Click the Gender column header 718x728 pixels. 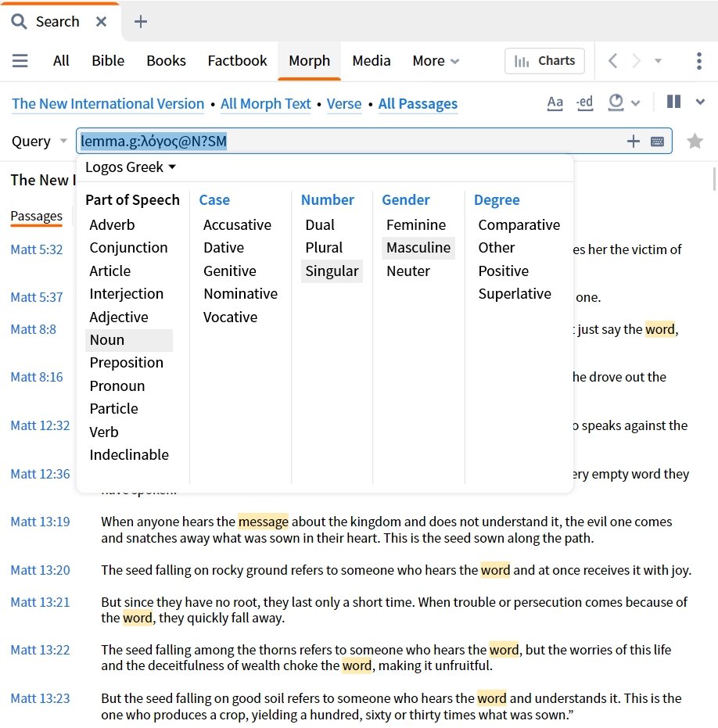[406, 199]
